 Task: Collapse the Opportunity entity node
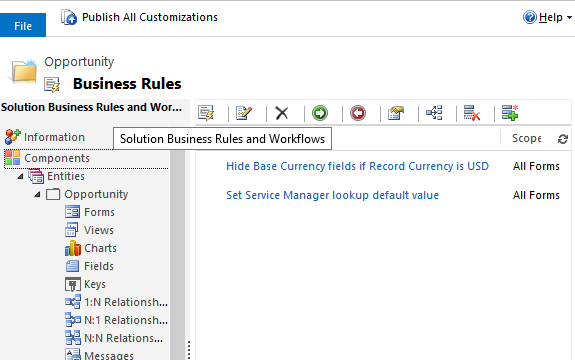click(x=37, y=194)
